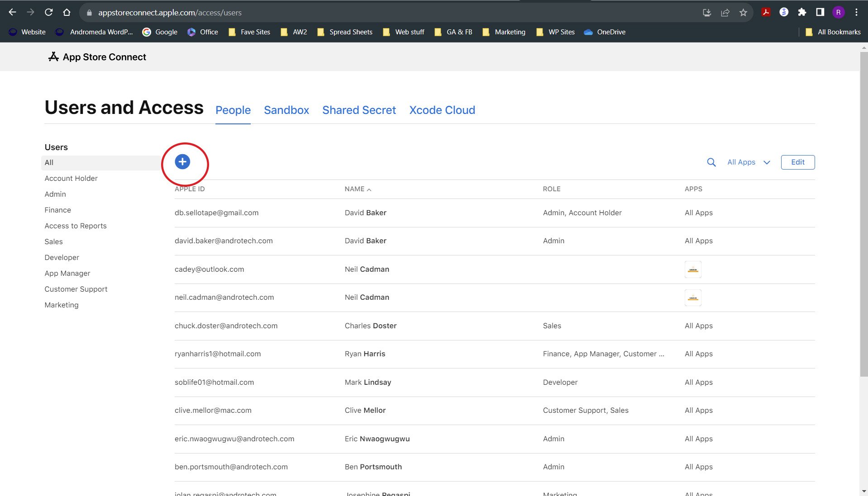Viewport: 868px width, 496px height.
Task: Open the share page icon in address bar
Action: [x=725, y=13]
